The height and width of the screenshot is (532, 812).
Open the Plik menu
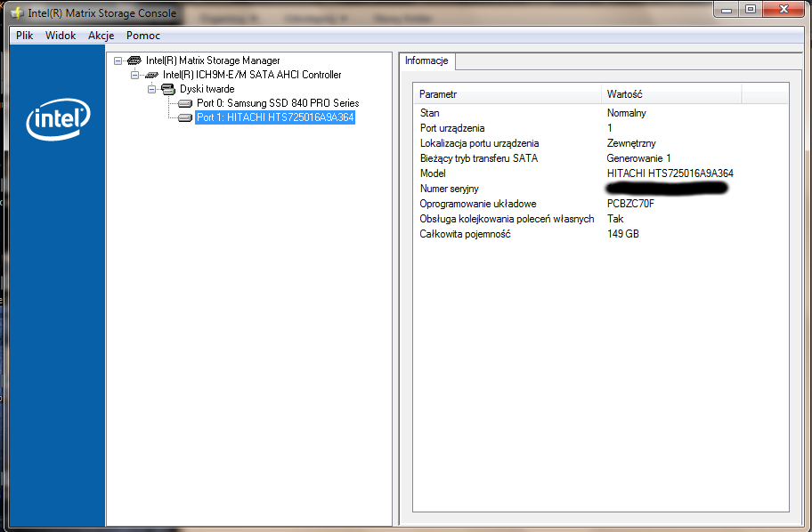[x=24, y=36]
